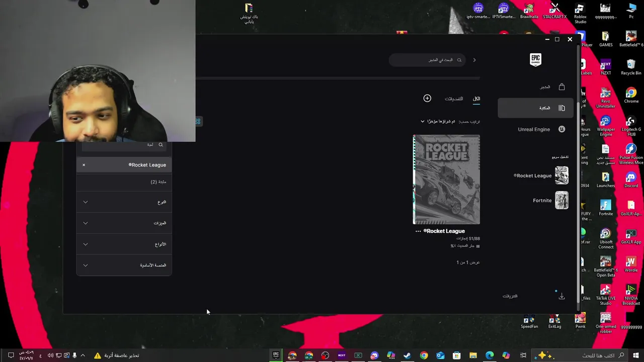
Task: Open Steam from the taskbar
Action: (x=407, y=355)
